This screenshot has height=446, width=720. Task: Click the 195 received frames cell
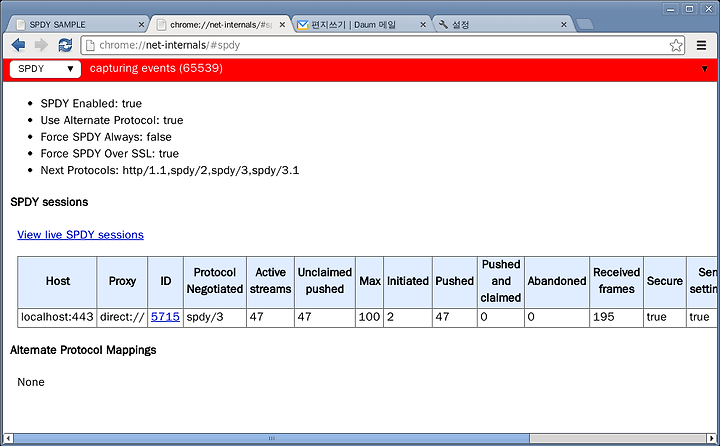pos(617,317)
